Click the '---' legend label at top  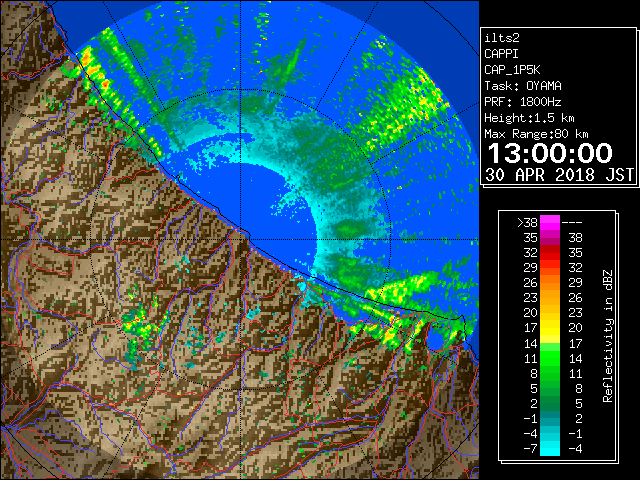(572, 222)
